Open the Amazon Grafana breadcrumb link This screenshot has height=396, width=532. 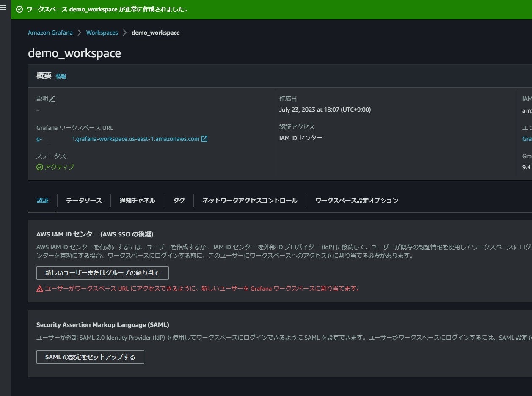(50, 32)
